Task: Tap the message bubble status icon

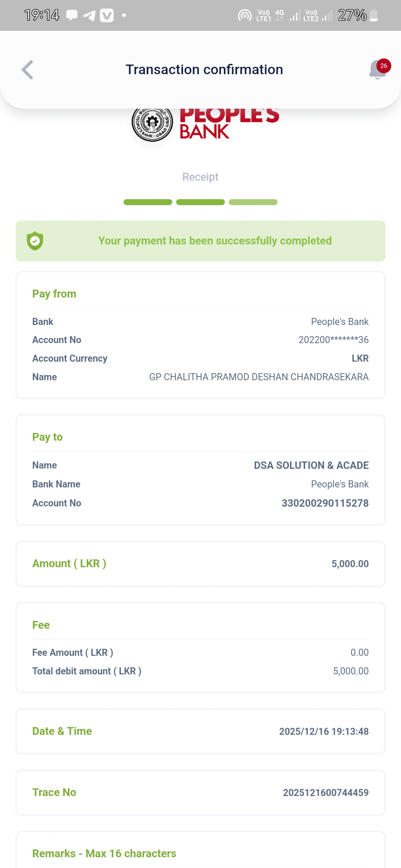Action: click(x=72, y=16)
